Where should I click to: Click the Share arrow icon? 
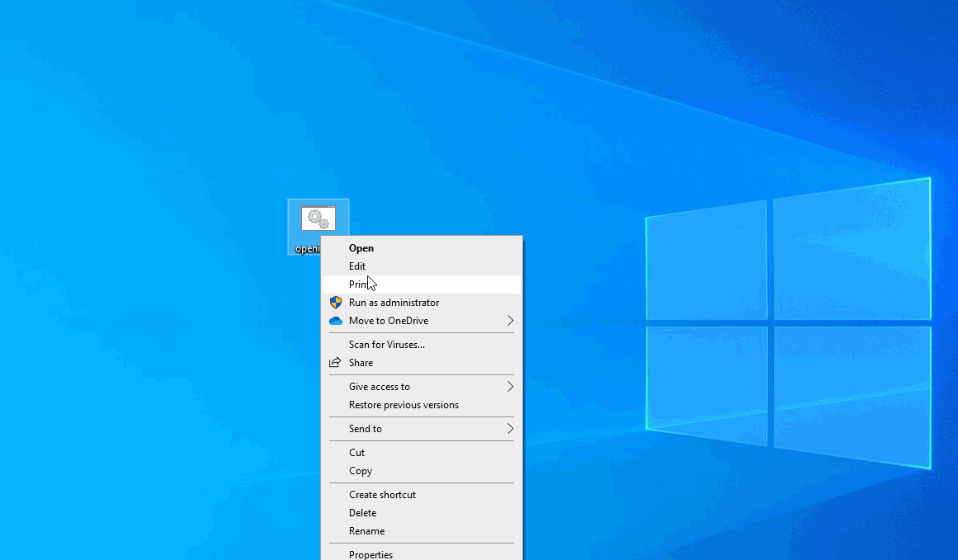pyautogui.click(x=335, y=363)
